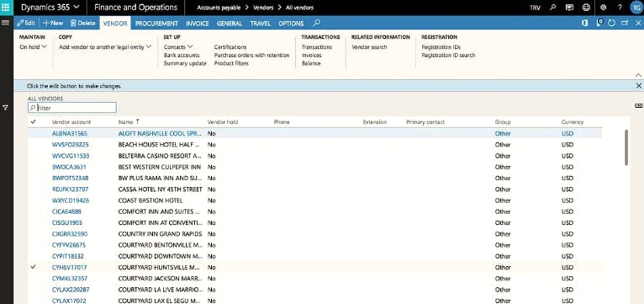
Task: Click the attachments paperclip icon
Action: [x=599, y=23]
